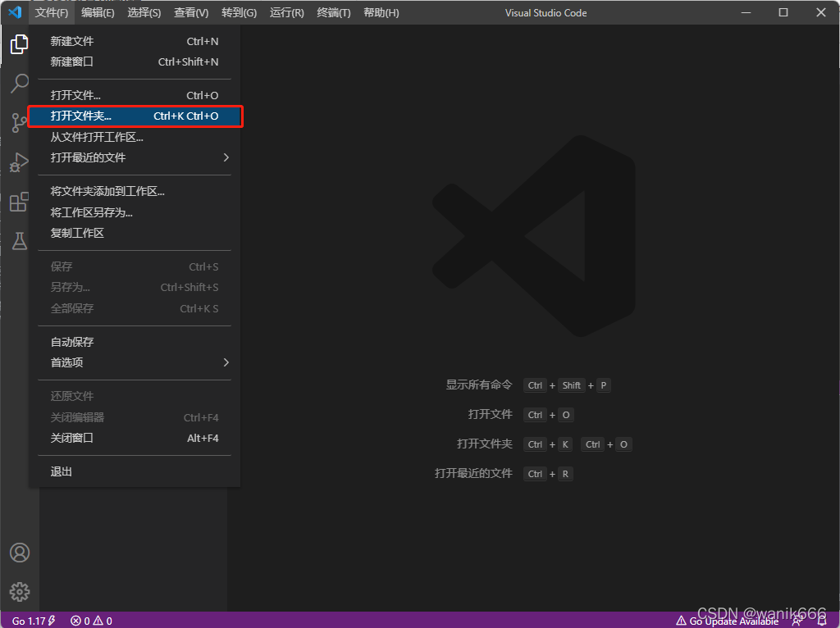Open the 运行(R) menu
The width and height of the screenshot is (840, 628).
pyautogui.click(x=286, y=12)
